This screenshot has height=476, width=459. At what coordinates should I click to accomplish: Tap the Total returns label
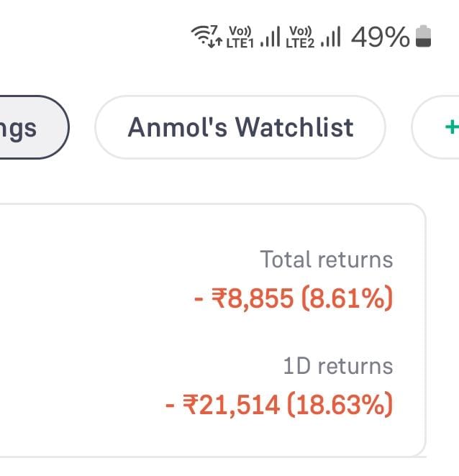point(327,260)
